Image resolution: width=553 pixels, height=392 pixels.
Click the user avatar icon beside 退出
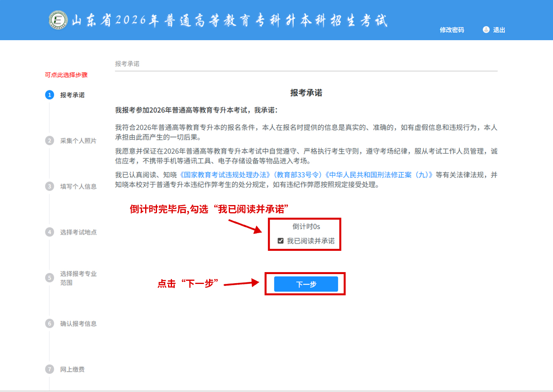(x=486, y=30)
